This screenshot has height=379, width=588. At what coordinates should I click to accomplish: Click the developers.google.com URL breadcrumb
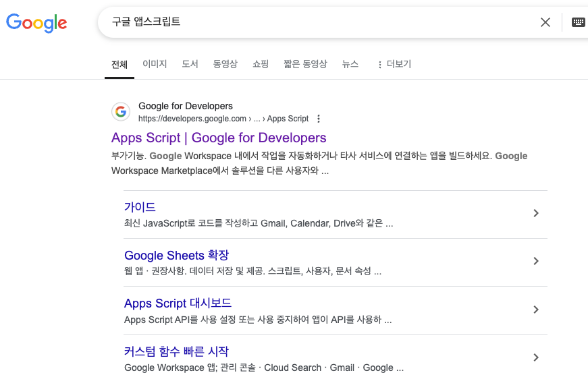pos(223,119)
